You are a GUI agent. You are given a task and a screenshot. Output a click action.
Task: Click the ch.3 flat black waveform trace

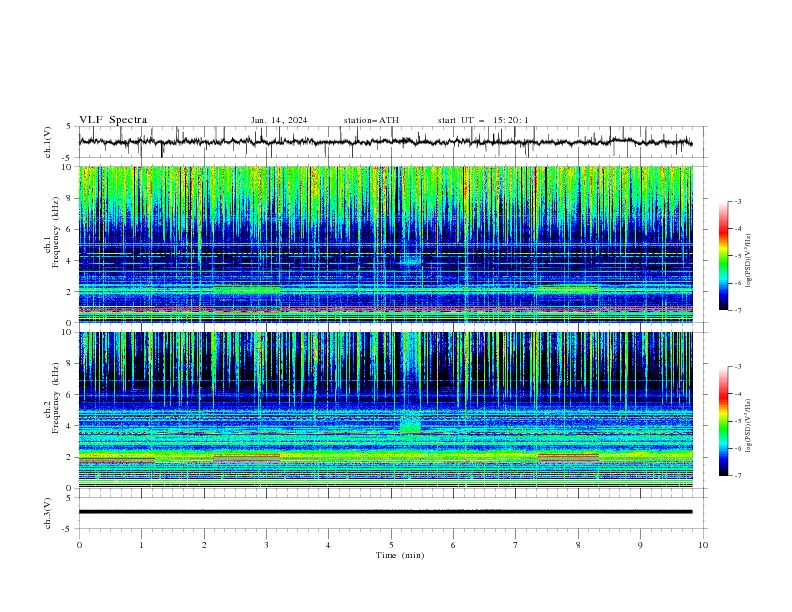[385, 512]
